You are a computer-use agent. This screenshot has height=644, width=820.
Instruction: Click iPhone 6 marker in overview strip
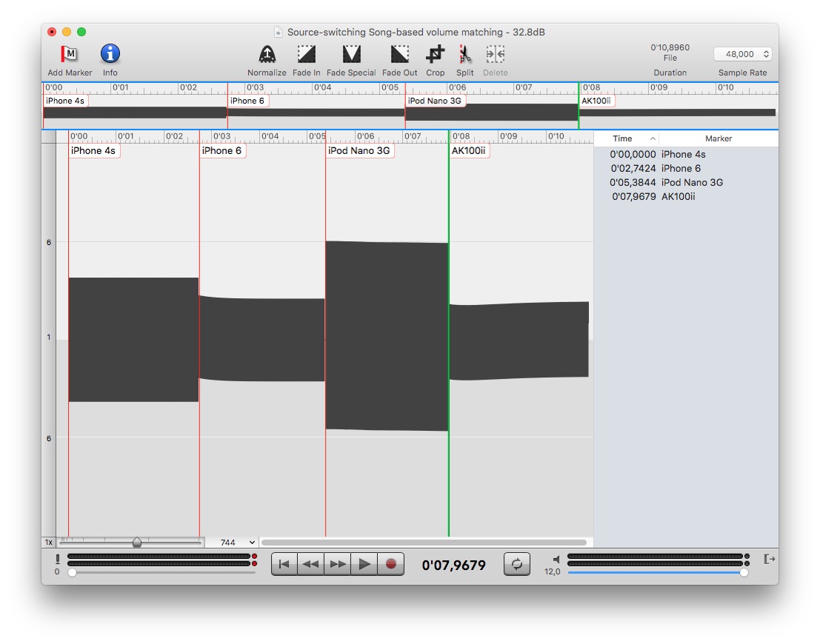(247, 101)
